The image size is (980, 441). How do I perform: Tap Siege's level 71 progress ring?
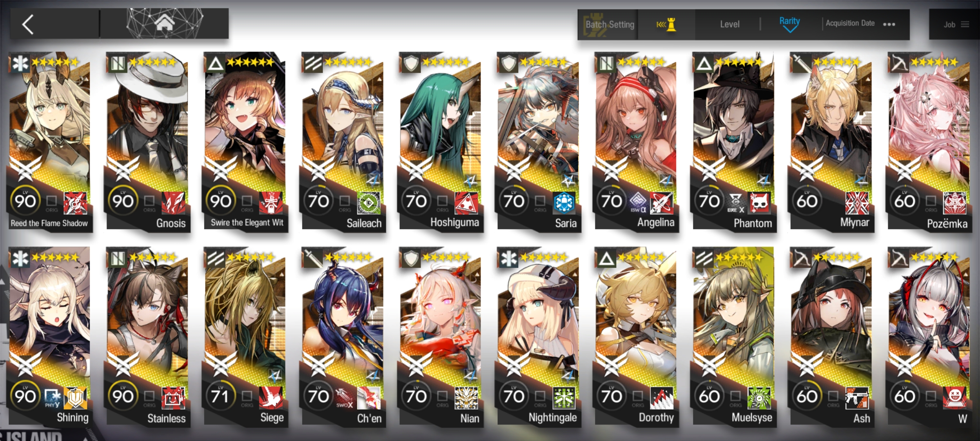221,396
